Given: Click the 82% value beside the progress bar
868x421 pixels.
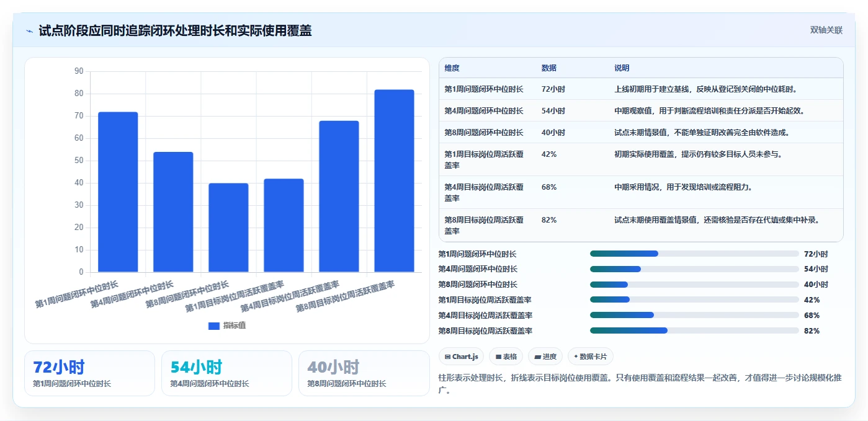Looking at the screenshot, I should 812,330.
